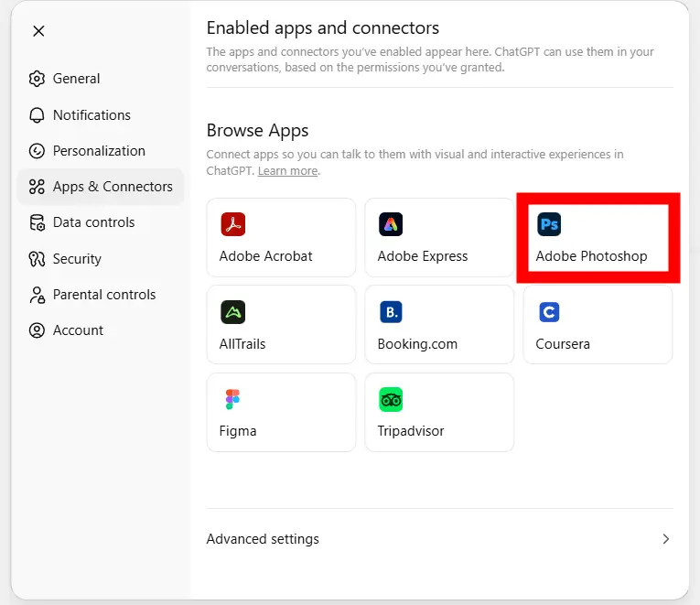Click the AllTrails app icon
The width and height of the screenshot is (700, 605).
(x=232, y=312)
